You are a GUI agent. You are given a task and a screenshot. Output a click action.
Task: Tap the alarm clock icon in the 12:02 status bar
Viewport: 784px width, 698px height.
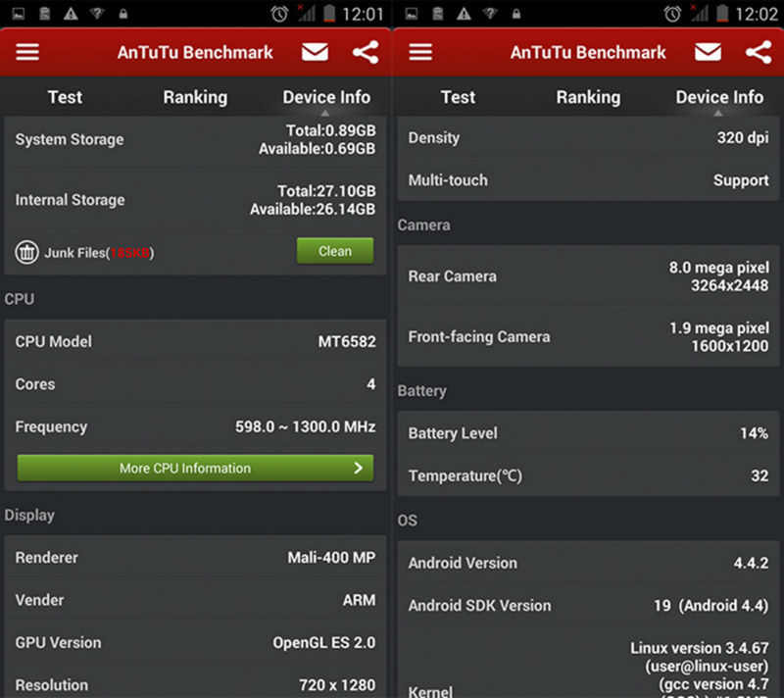[672, 14]
